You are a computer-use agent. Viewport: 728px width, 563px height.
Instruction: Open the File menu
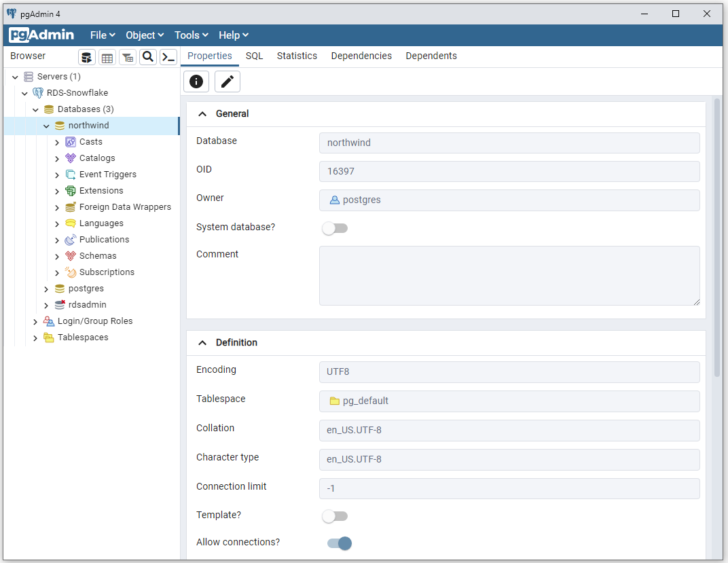[x=103, y=35]
